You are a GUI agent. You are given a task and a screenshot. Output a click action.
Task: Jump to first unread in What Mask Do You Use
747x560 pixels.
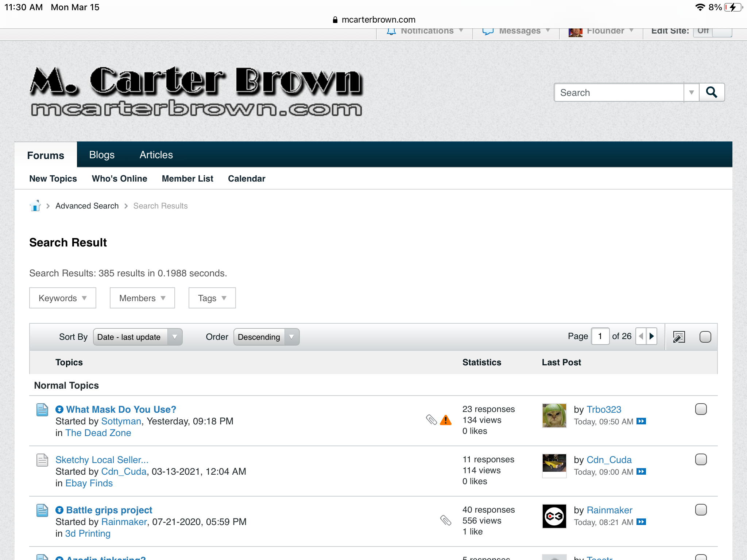pyautogui.click(x=59, y=409)
